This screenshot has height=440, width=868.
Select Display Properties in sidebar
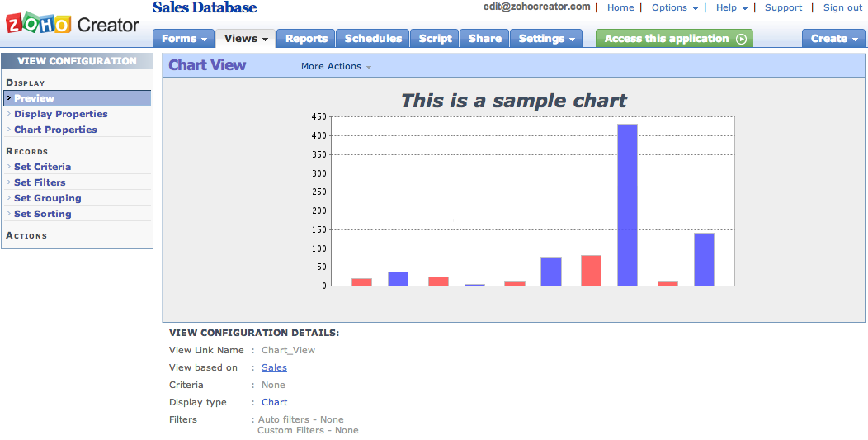[x=61, y=114]
